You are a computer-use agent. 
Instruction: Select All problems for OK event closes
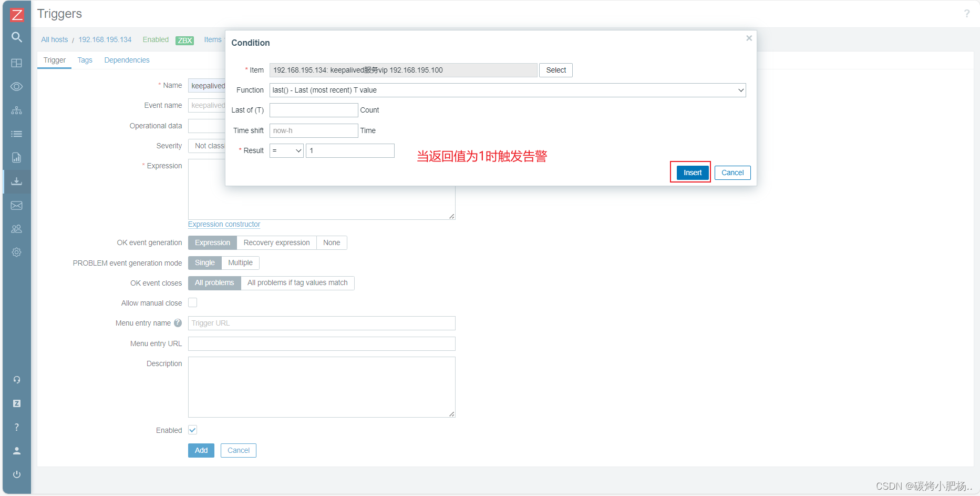214,283
